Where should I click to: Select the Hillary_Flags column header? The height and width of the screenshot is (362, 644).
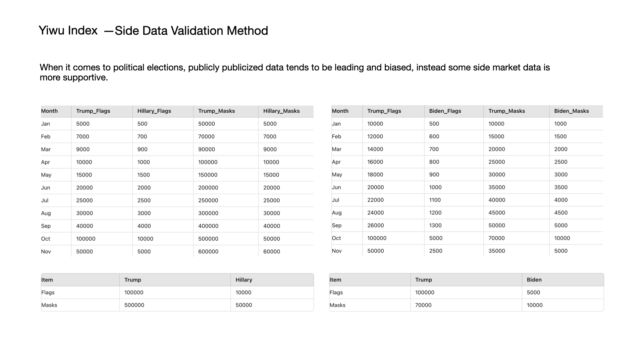pyautogui.click(x=154, y=111)
